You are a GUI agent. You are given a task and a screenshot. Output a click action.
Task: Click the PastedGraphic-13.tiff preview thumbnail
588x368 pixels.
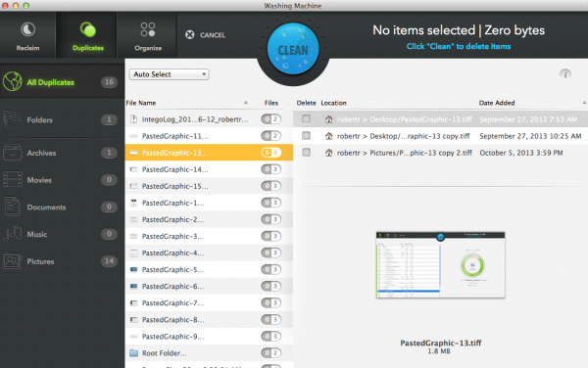440,264
